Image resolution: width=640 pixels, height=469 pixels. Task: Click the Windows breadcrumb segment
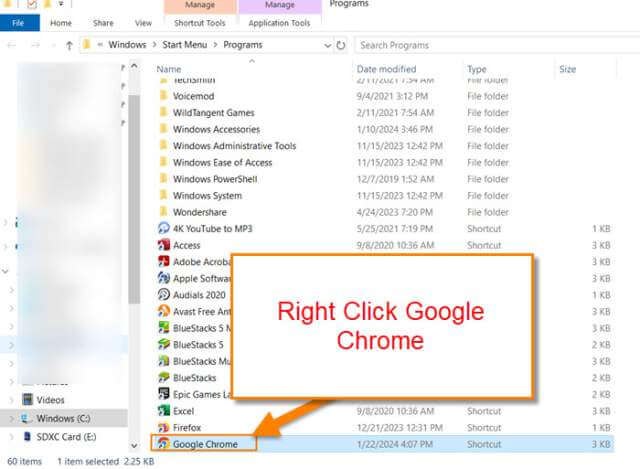click(x=127, y=45)
